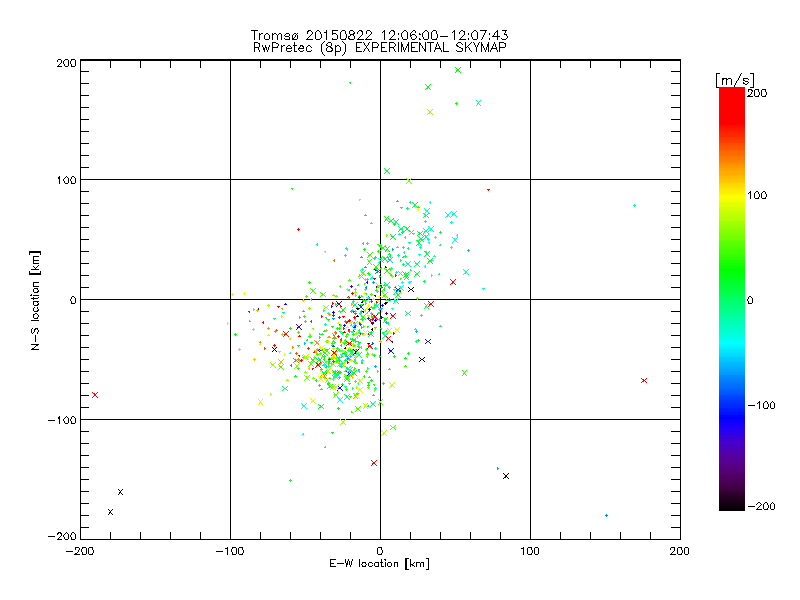Screen dimensions: 800x600
Task: Click the E-W location [km] axis label
Action: (x=379, y=564)
